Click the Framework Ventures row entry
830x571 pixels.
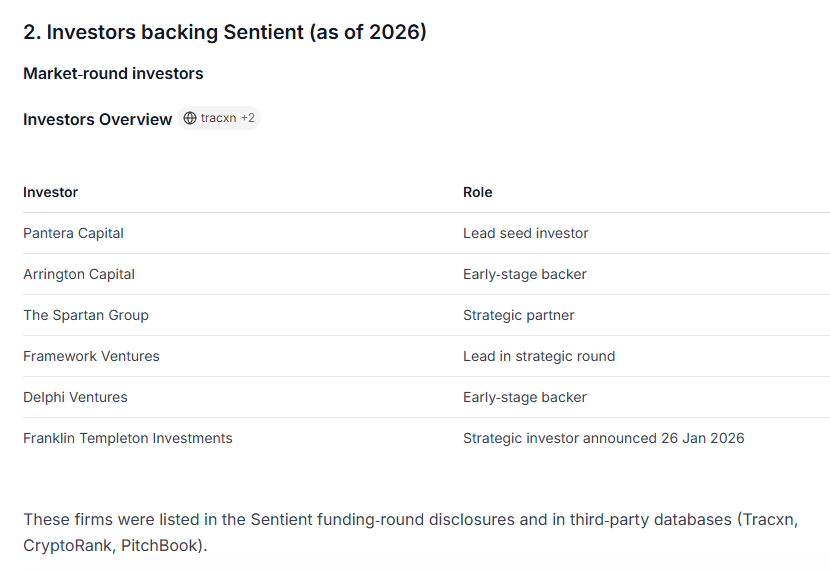coord(91,356)
